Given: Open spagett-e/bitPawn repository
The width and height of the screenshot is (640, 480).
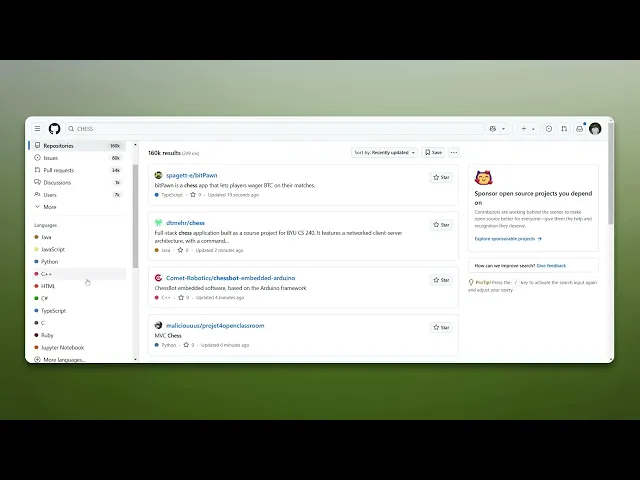Looking at the screenshot, I should [191, 176].
